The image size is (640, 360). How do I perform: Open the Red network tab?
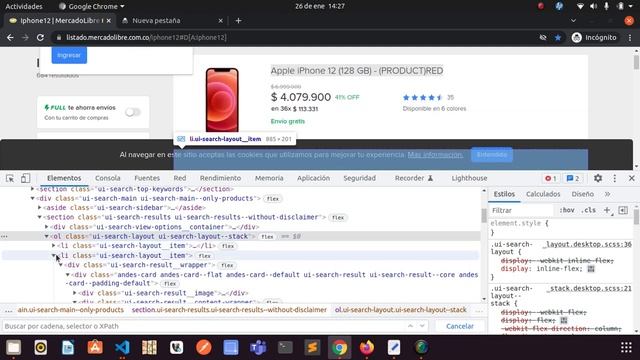(x=180, y=178)
